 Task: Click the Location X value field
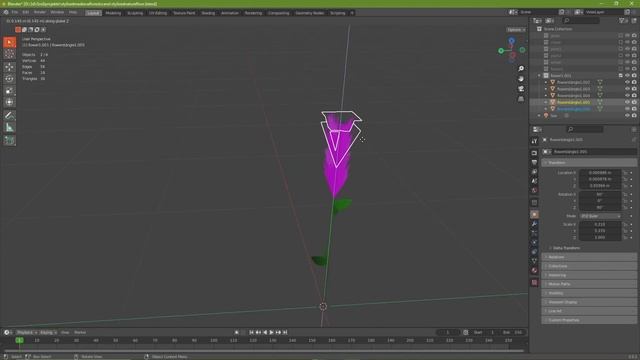click(x=600, y=173)
